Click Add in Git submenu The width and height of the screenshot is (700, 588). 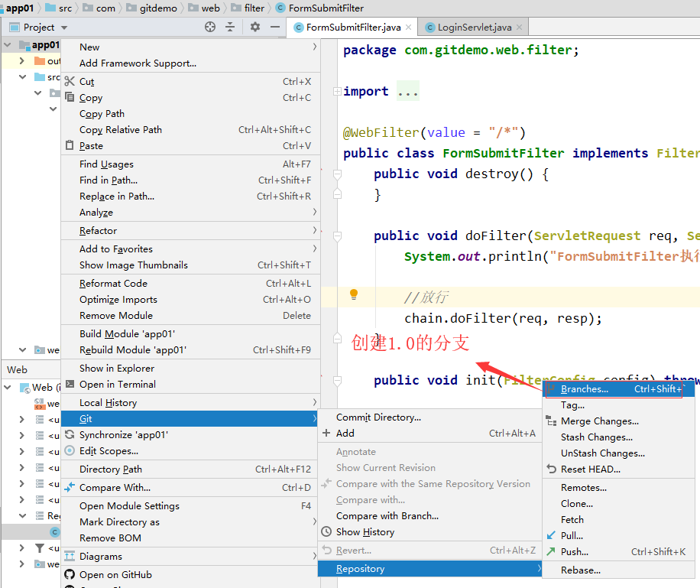pos(430,433)
